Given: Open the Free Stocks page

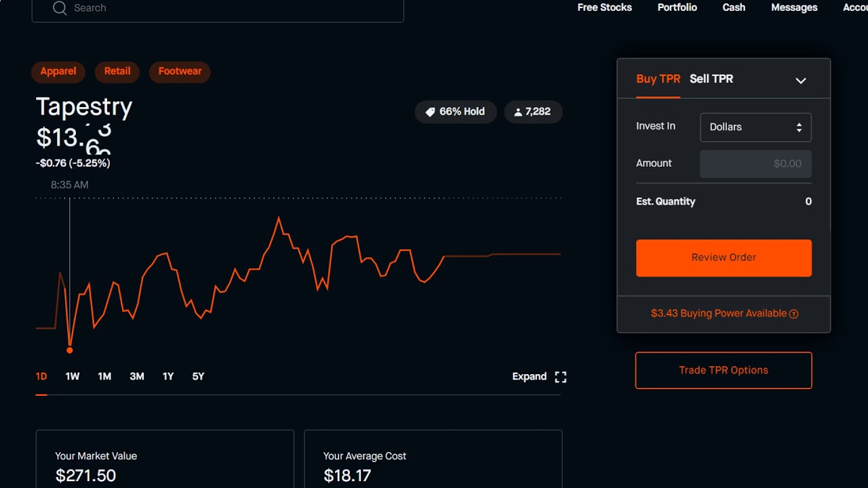Looking at the screenshot, I should point(604,7).
